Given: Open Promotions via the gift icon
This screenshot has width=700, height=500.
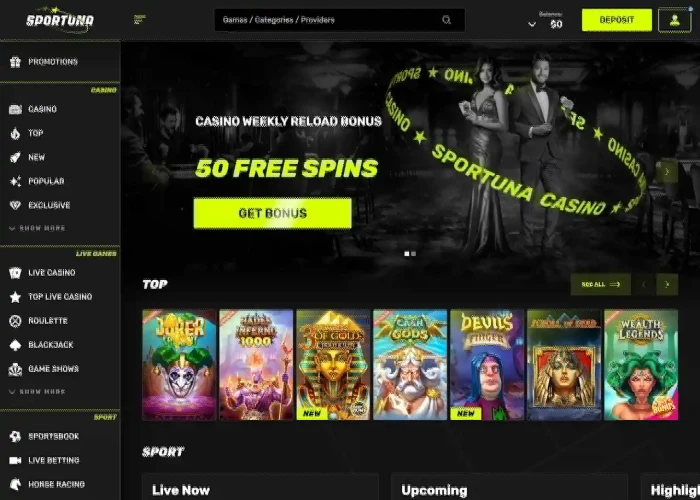Looking at the screenshot, I should click(x=15, y=62).
